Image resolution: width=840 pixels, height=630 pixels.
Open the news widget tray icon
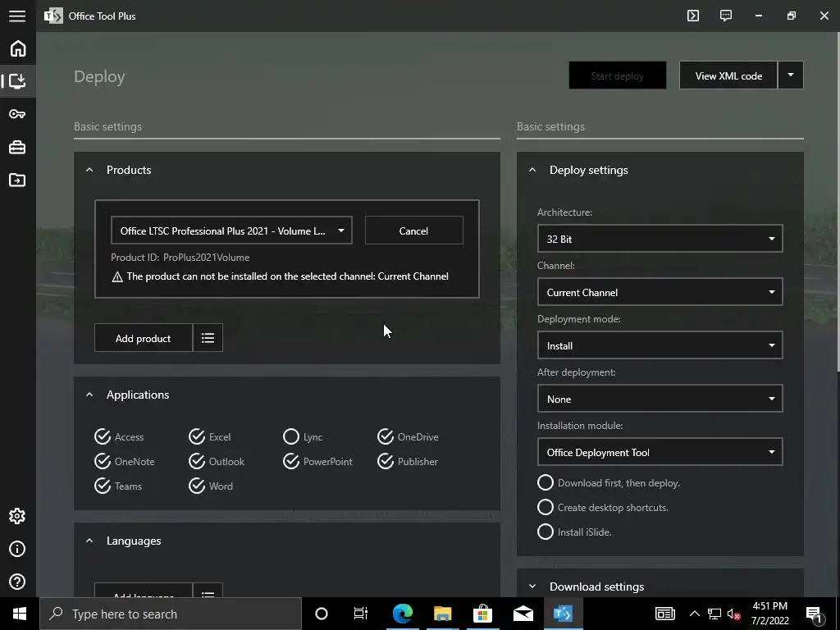tap(664, 614)
